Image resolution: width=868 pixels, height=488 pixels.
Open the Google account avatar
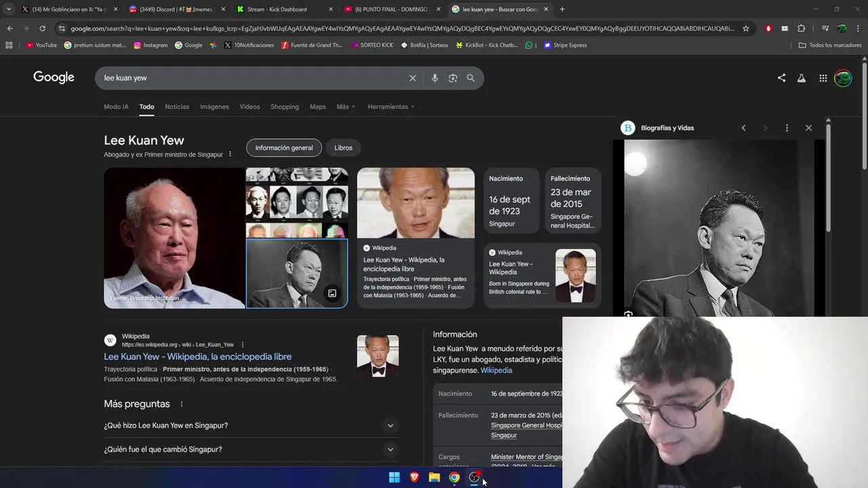[x=843, y=78]
